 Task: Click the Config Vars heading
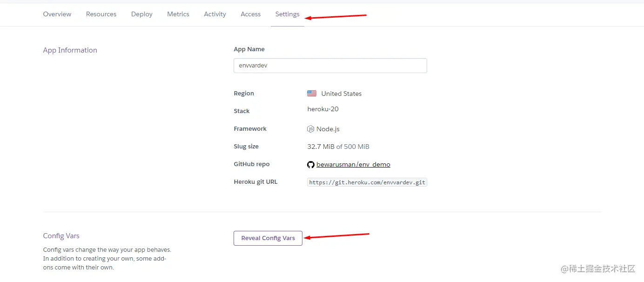pyautogui.click(x=61, y=236)
